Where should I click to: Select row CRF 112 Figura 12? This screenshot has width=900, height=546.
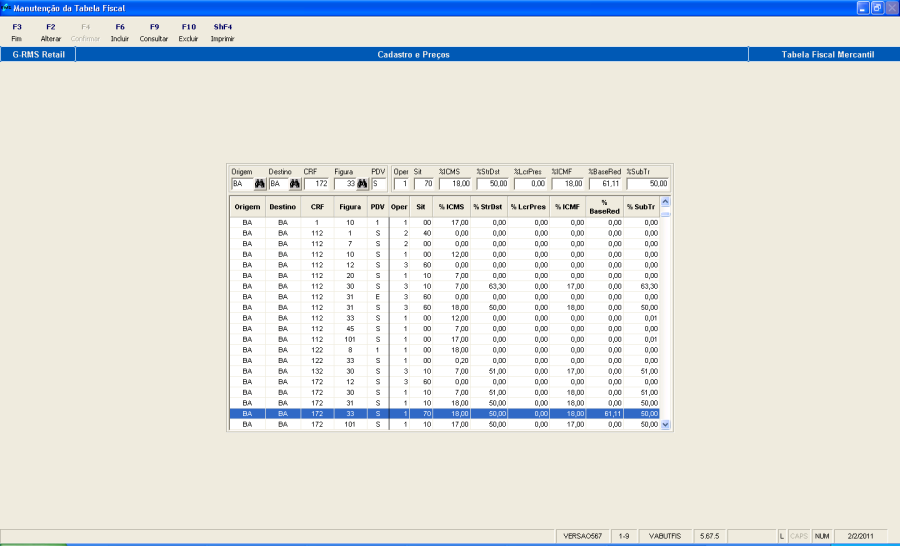point(444,265)
